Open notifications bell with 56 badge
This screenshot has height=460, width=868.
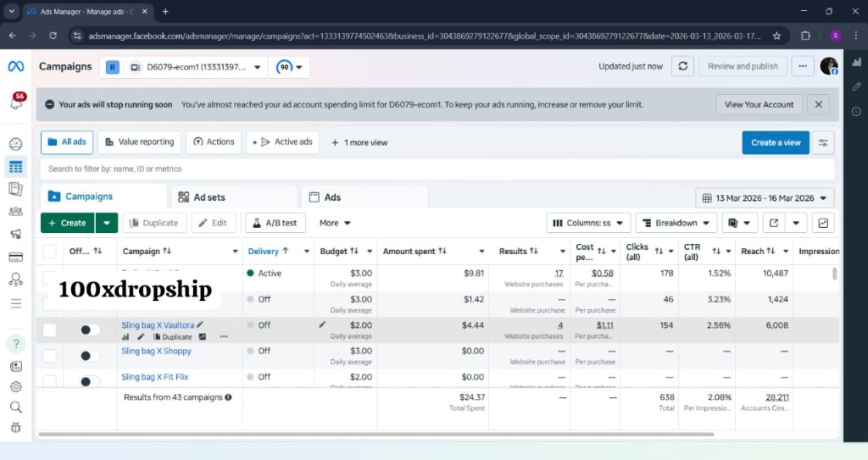point(17,102)
